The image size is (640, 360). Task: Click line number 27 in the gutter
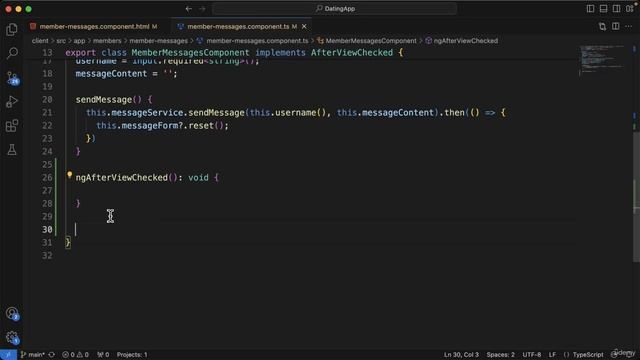[47, 191]
